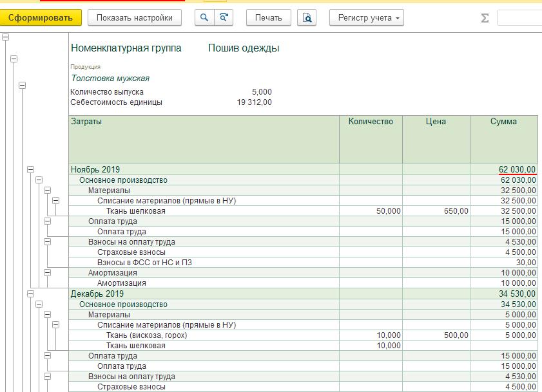The height and width of the screenshot is (392, 542).
Task: Click the Взносы в ФСС от НС и ПЗ row
Action: pos(303,263)
